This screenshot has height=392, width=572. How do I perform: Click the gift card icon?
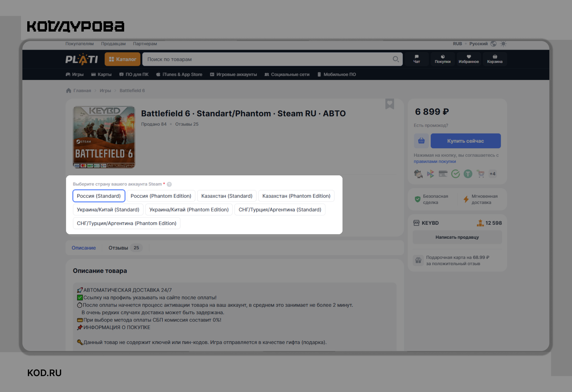pos(418,260)
